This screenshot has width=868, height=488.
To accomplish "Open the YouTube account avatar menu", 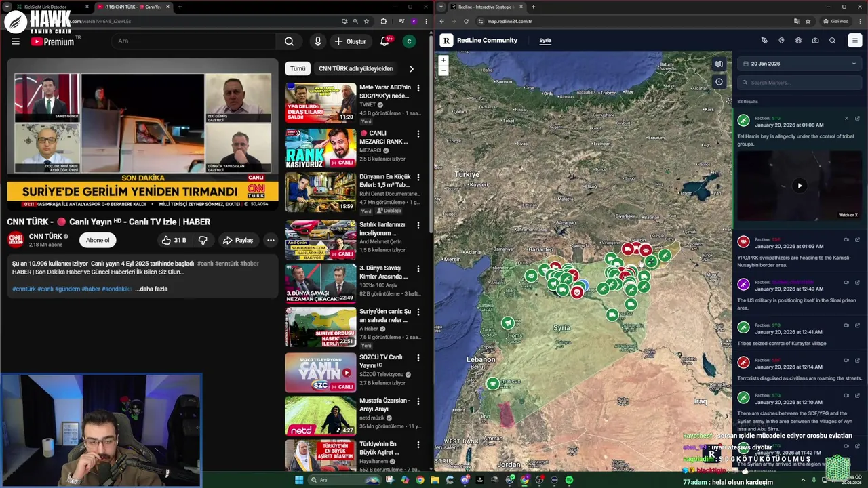I will (x=409, y=41).
